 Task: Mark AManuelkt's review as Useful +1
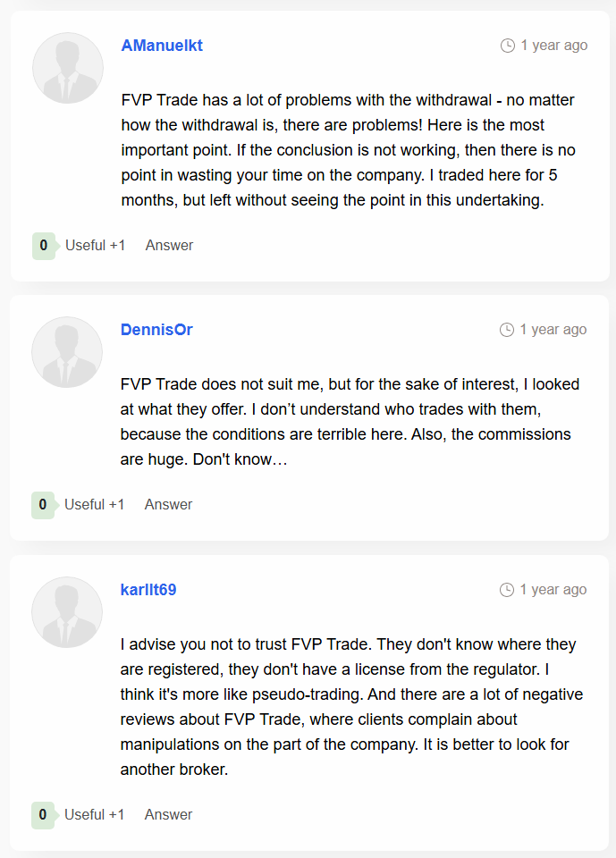[96, 245]
